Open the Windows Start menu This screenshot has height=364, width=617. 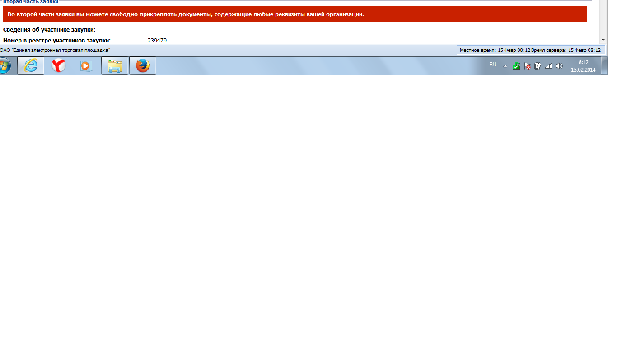[x=4, y=66]
